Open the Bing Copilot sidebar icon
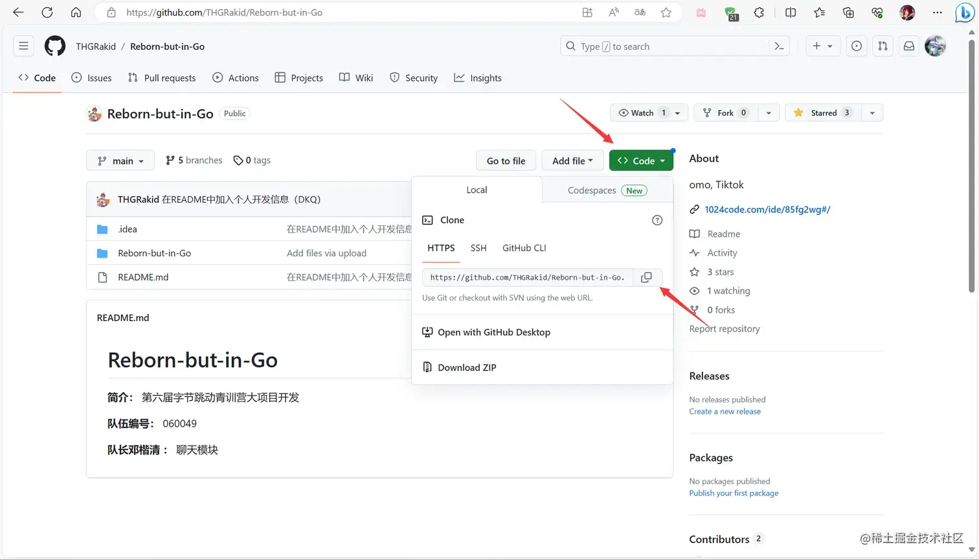 coord(964,12)
